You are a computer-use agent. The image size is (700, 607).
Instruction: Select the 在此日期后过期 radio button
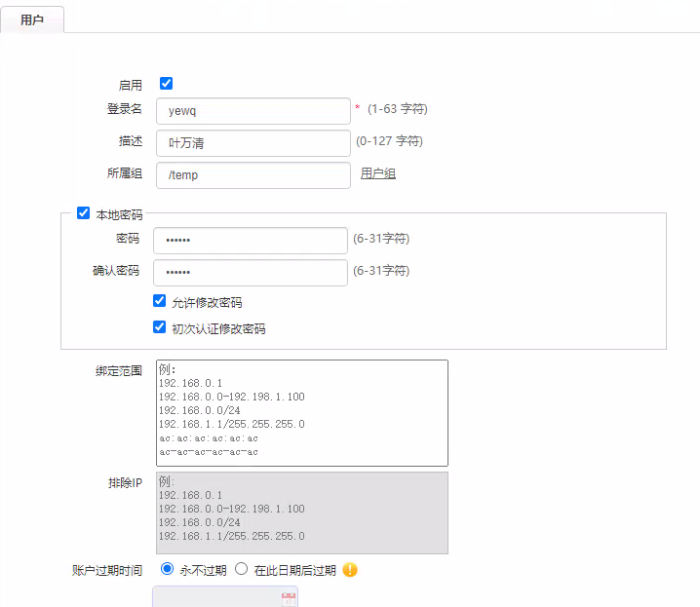pyautogui.click(x=242, y=569)
